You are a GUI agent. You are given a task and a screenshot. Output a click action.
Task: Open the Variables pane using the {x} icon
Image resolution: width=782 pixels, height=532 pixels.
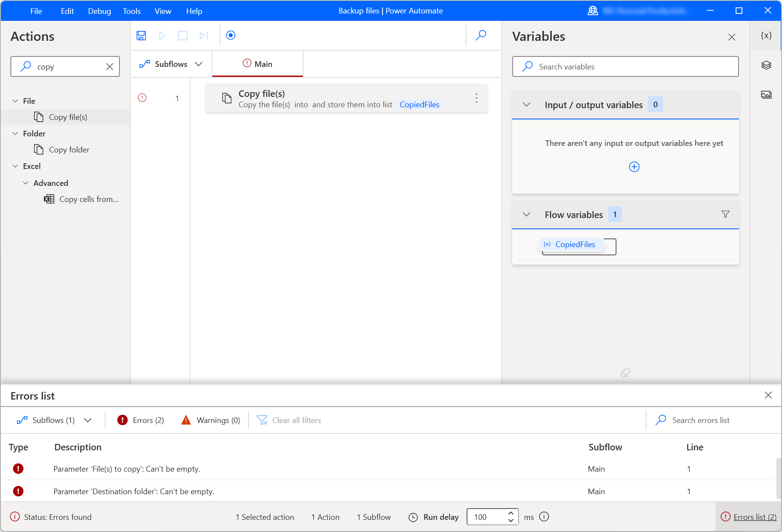[766, 36]
